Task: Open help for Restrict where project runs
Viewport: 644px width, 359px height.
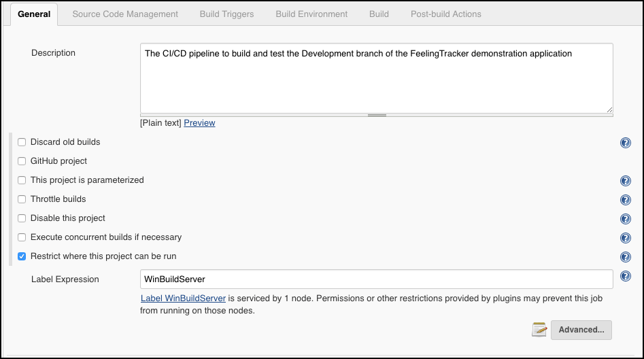Action: click(625, 257)
